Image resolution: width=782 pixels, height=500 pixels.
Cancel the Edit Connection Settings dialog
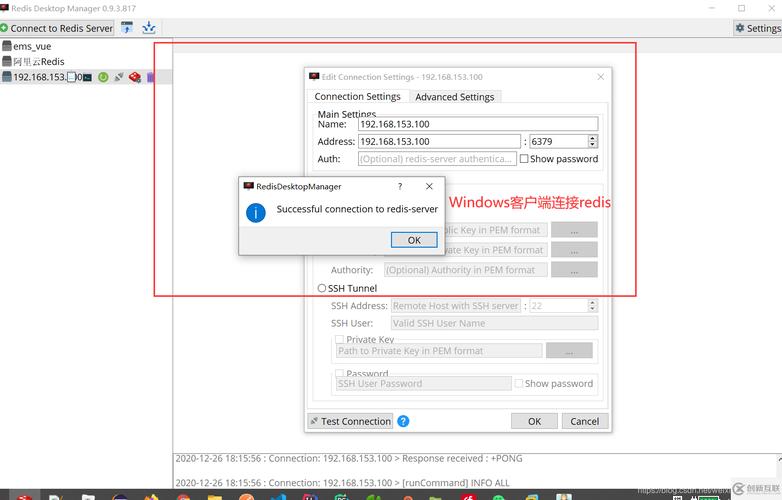[x=585, y=421]
